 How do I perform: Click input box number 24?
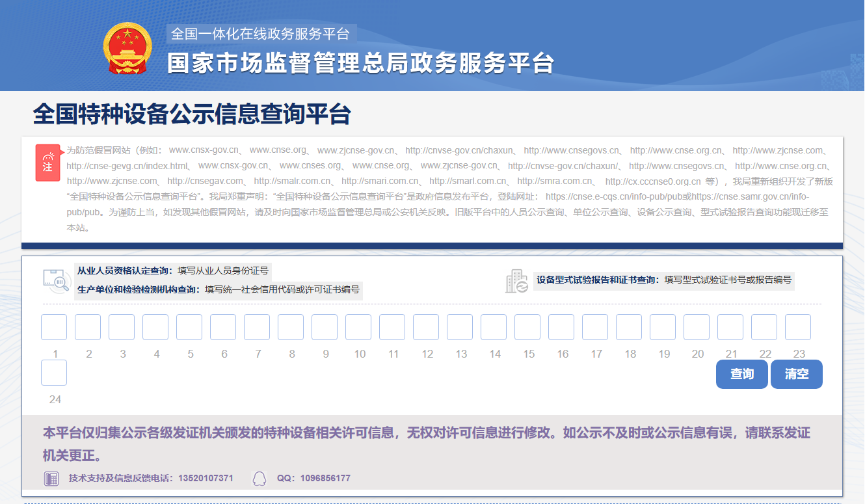[54, 373]
